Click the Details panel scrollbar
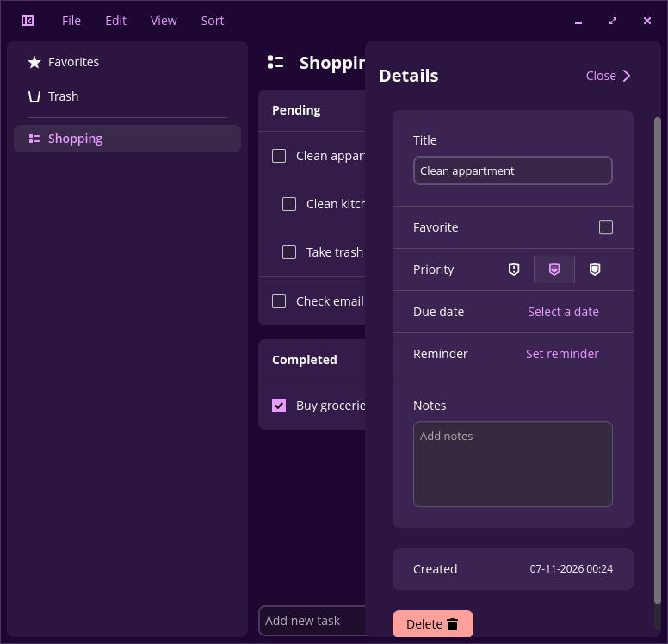 click(x=658, y=361)
